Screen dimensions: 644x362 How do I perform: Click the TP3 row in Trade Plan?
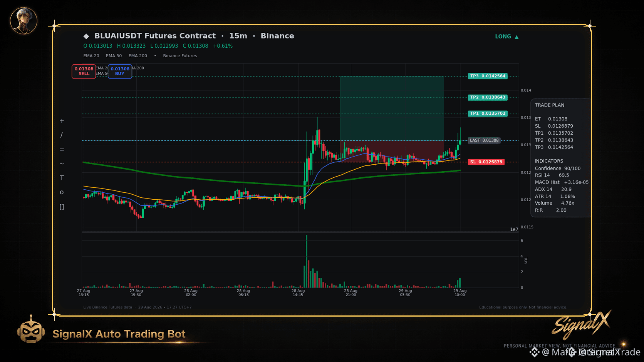(554, 147)
